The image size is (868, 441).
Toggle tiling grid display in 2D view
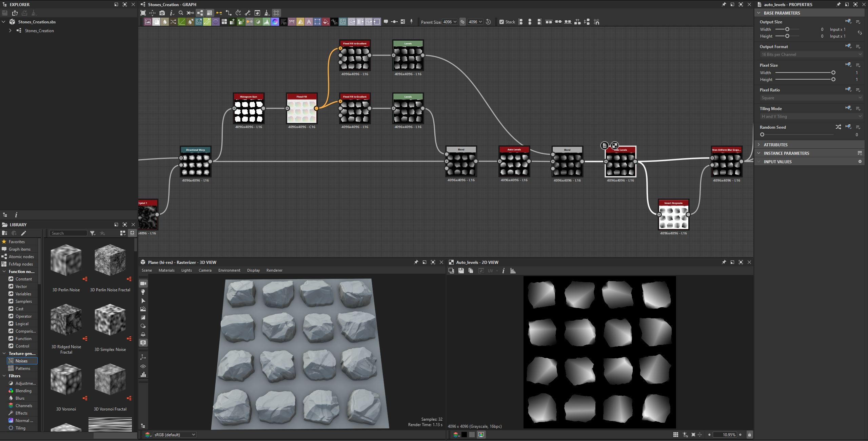675,435
